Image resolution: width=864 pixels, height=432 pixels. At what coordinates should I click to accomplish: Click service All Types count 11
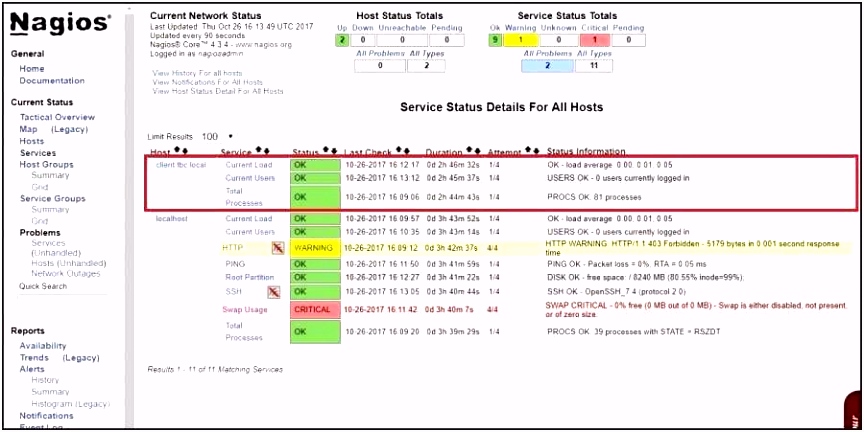click(593, 66)
